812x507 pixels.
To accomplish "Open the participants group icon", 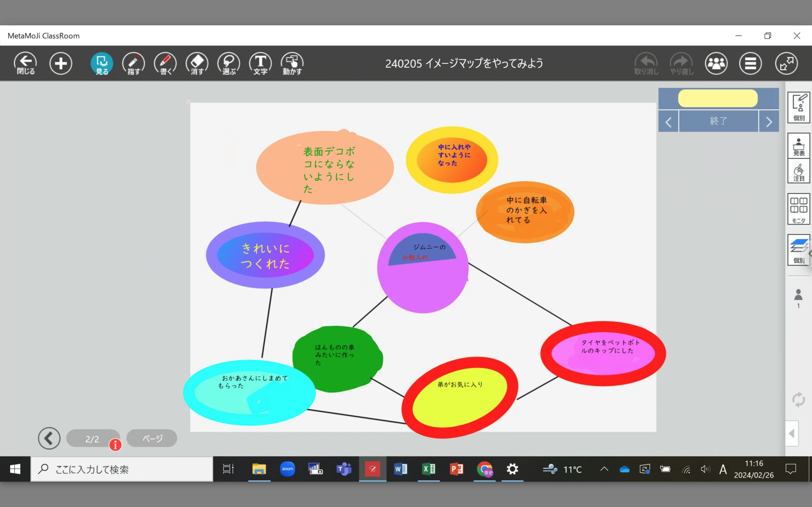I will pyautogui.click(x=716, y=63).
